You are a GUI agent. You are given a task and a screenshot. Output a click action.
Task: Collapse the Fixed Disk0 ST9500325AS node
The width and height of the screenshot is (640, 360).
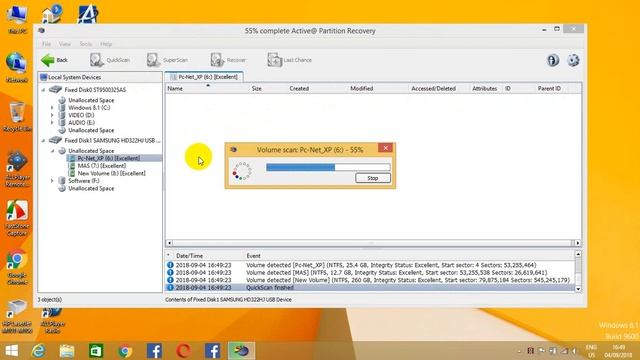coord(43,90)
